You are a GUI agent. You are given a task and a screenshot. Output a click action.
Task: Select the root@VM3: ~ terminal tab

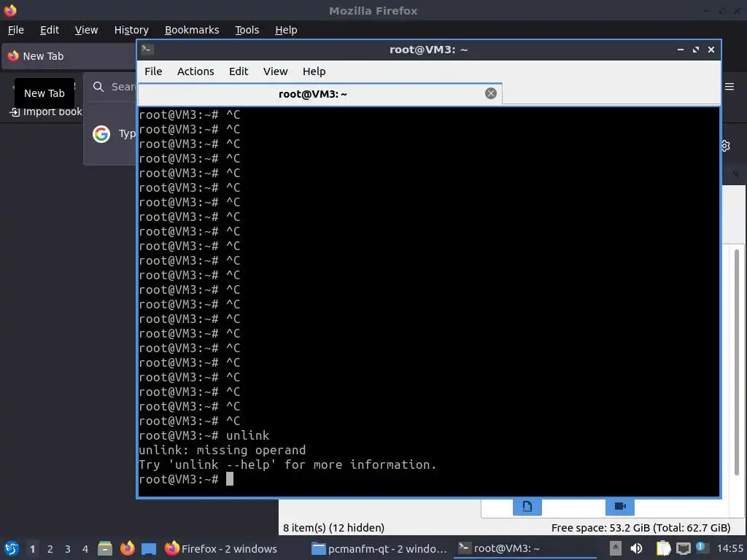[320, 94]
